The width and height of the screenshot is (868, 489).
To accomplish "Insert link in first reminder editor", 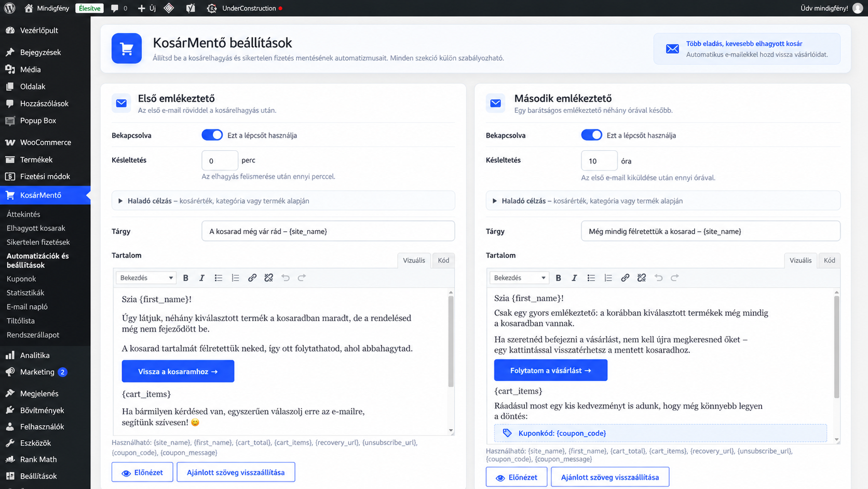I will (252, 278).
